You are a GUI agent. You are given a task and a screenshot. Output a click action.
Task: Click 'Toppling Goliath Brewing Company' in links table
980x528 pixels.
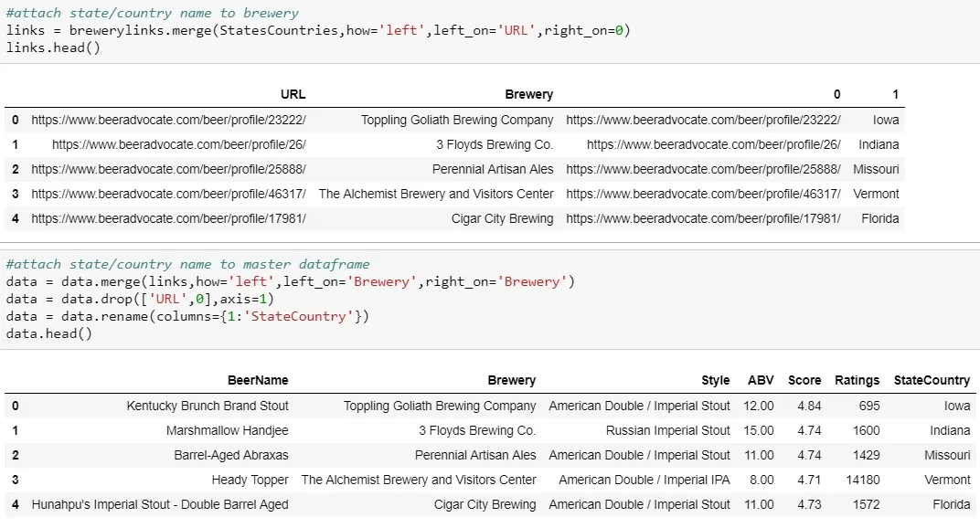point(457,120)
